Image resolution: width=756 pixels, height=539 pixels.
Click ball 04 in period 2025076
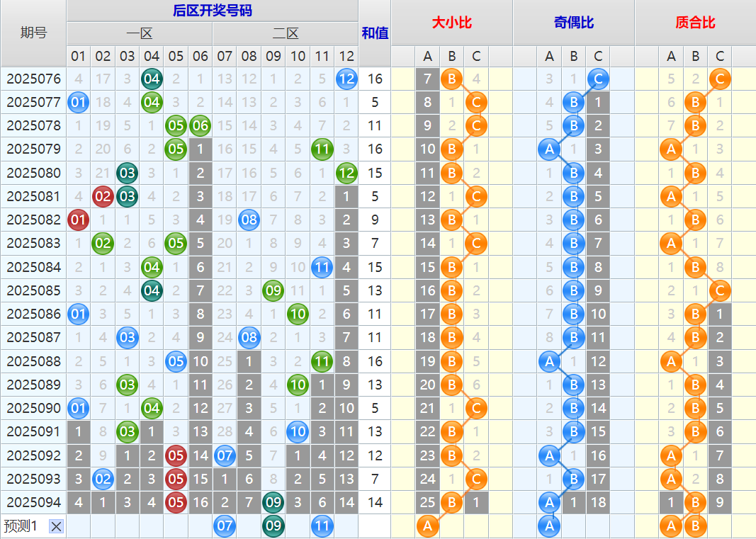pos(152,79)
